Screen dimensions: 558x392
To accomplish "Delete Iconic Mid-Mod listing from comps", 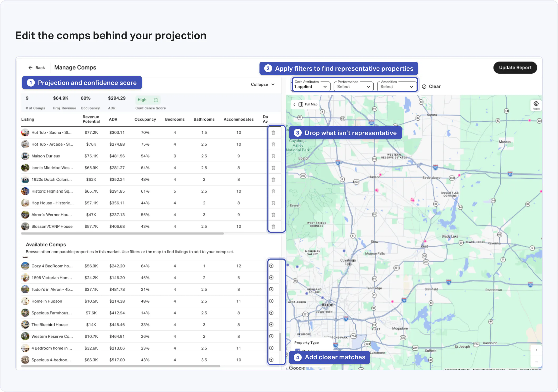I will pos(273,168).
